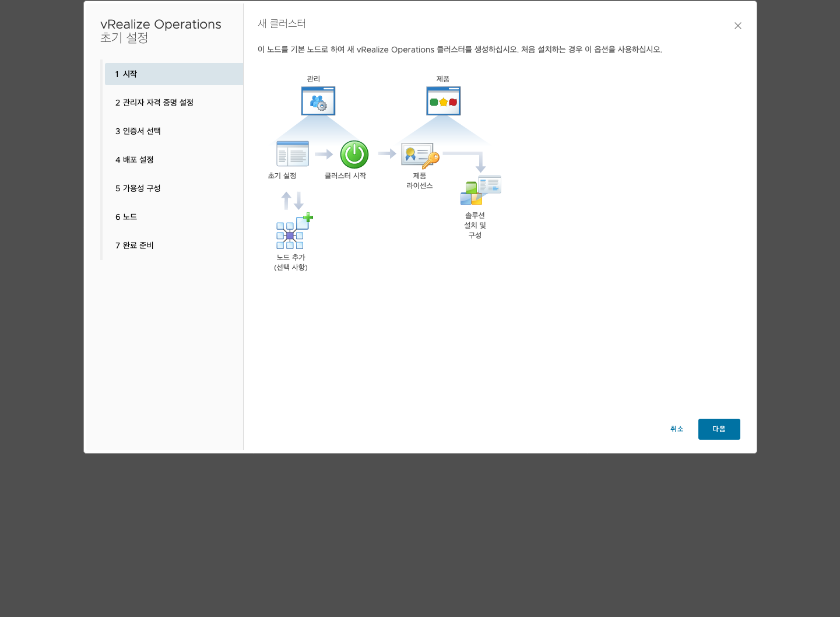The image size is (840, 617).
Task: Click the 초기 설정 label under the setup icon
Action: [282, 176]
